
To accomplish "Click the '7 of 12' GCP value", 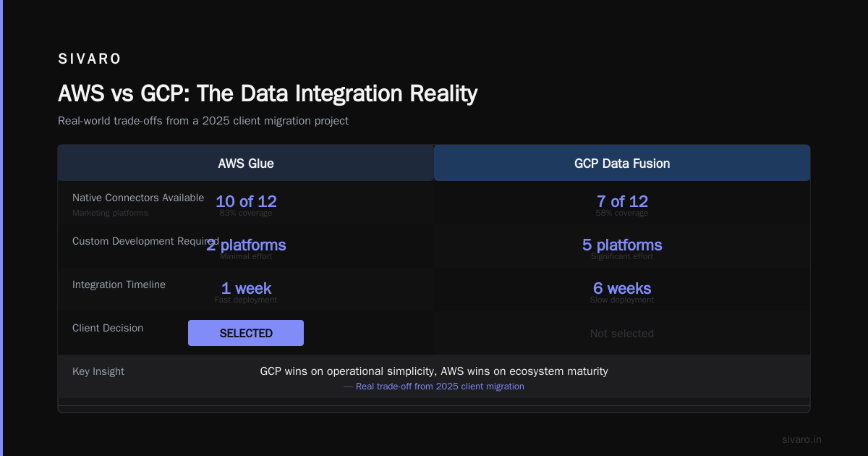I will (x=622, y=201).
